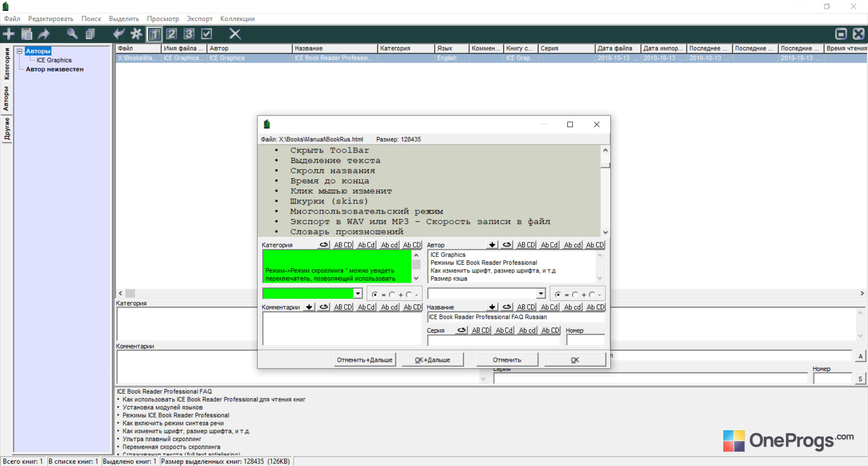Open the Редактировать menu

[x=51, y=19]
